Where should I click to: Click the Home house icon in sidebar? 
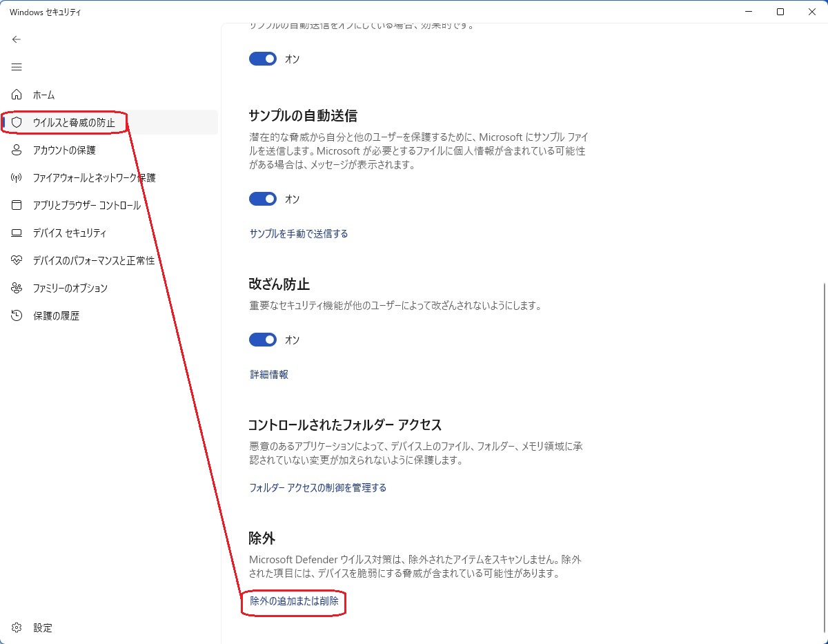point(17,95)
